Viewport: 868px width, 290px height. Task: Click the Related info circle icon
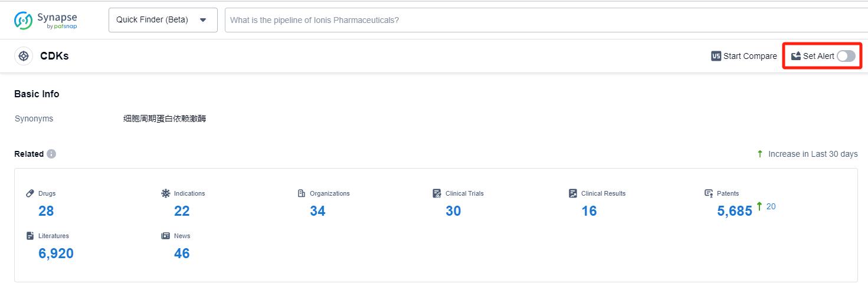[51, 154]
